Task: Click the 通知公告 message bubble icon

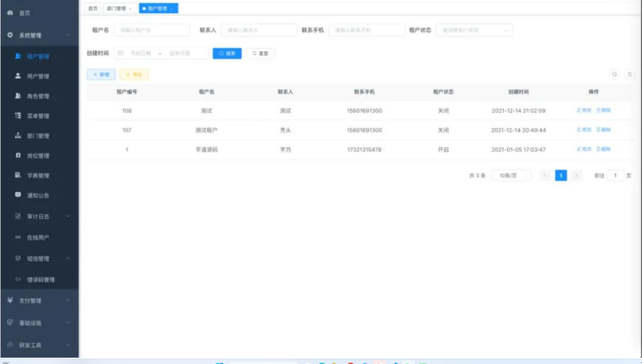Action: point(18,195)
